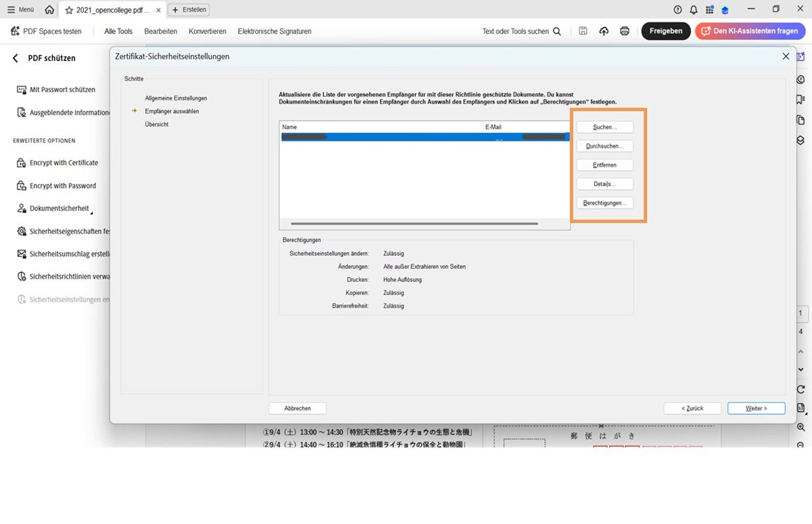Click Den KI-Assistenten fragen

750,31
